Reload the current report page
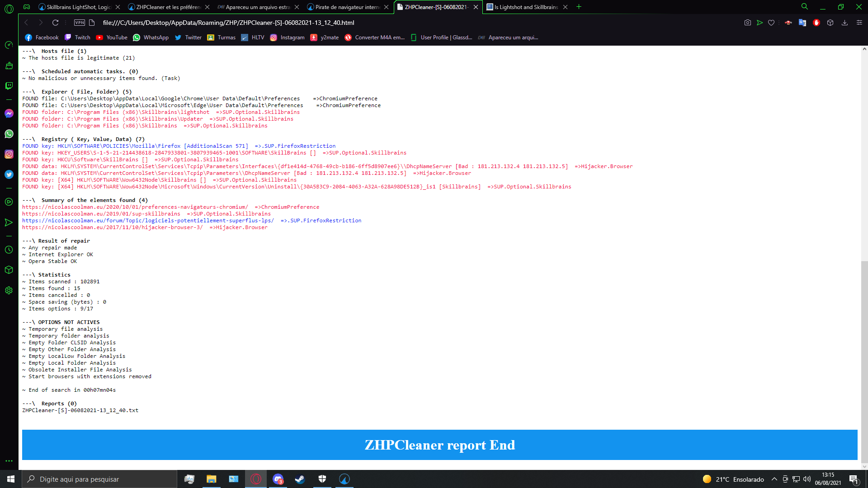This screenshot has height=488, width=868. [55, 23]
